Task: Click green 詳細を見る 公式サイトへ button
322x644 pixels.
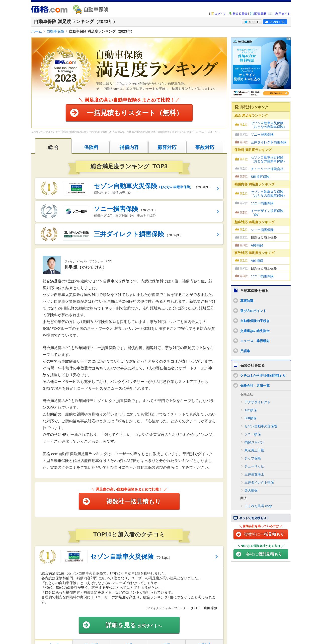Action: [129, 625]
